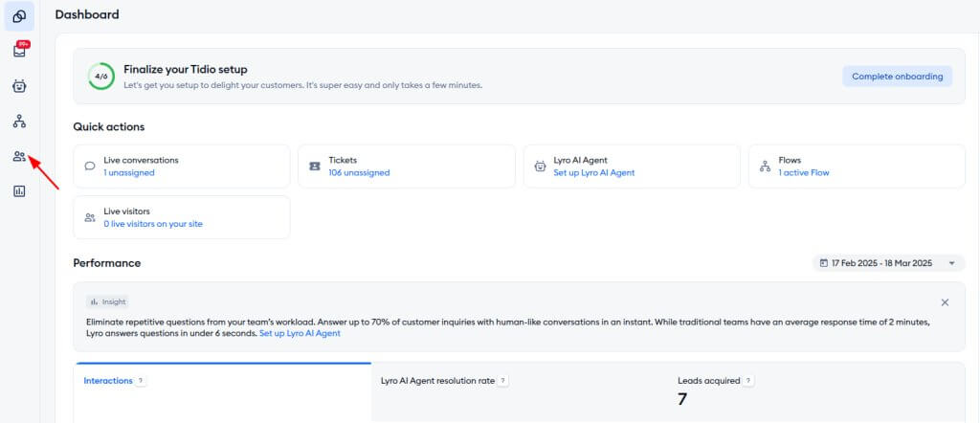Click help icon beside Leads acquired

click(748, 381)
